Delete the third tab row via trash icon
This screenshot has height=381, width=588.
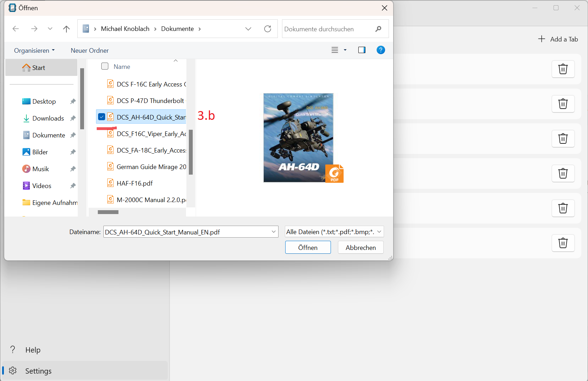coord(563,138)
